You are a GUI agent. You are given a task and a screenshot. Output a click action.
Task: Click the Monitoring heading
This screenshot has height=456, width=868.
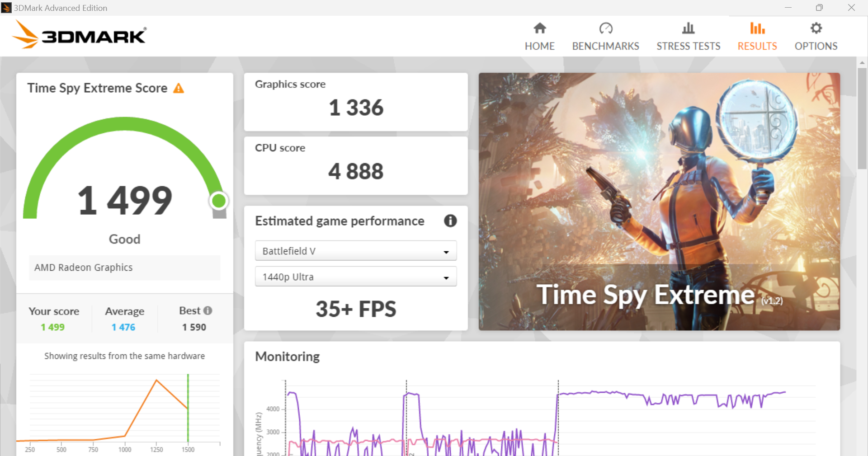pos(288,357)
